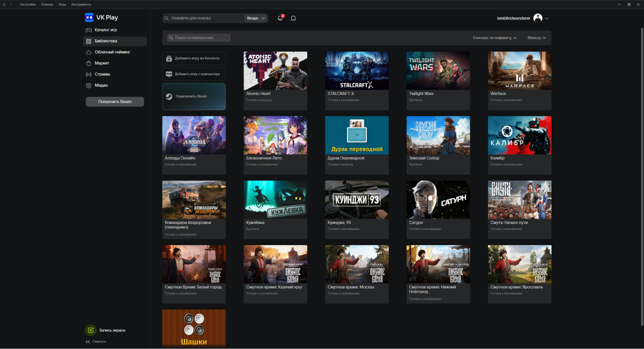This screenshot has height=349, width=644.
Task: Click the library search field
Action: pos(199,38)
